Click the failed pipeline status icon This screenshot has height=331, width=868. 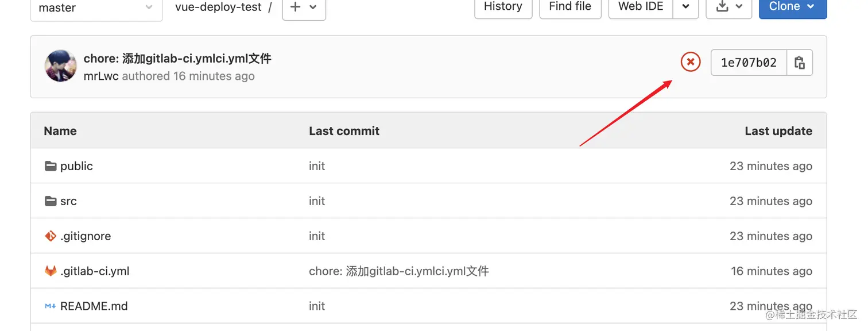click(x=691, y=61)
